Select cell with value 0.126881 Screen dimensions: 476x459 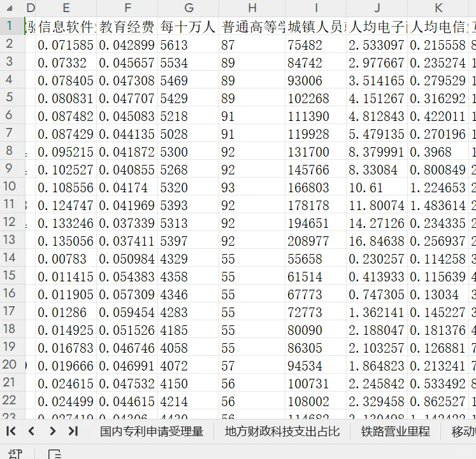pos(438,348)
